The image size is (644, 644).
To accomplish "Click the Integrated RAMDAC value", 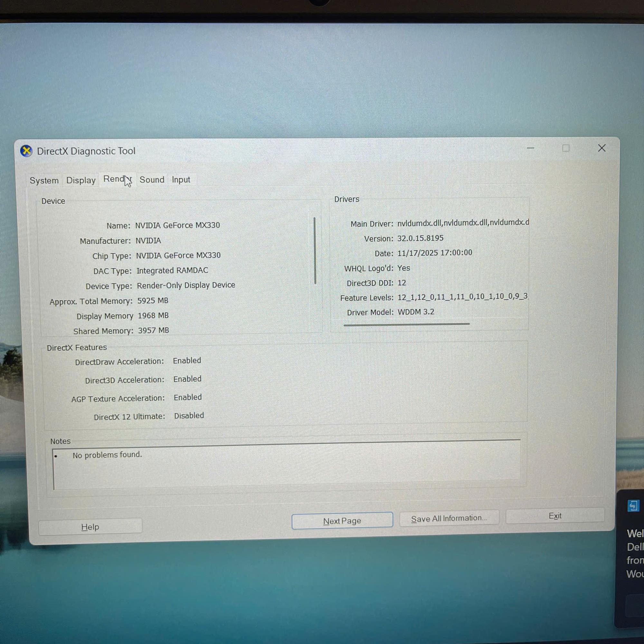I will pyautogui.click(x=172, y=270).
